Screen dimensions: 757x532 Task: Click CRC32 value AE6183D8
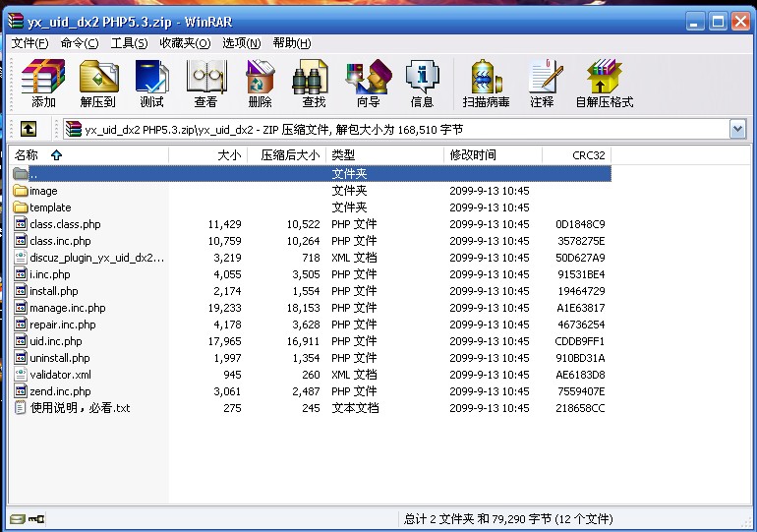coord(580,375)
